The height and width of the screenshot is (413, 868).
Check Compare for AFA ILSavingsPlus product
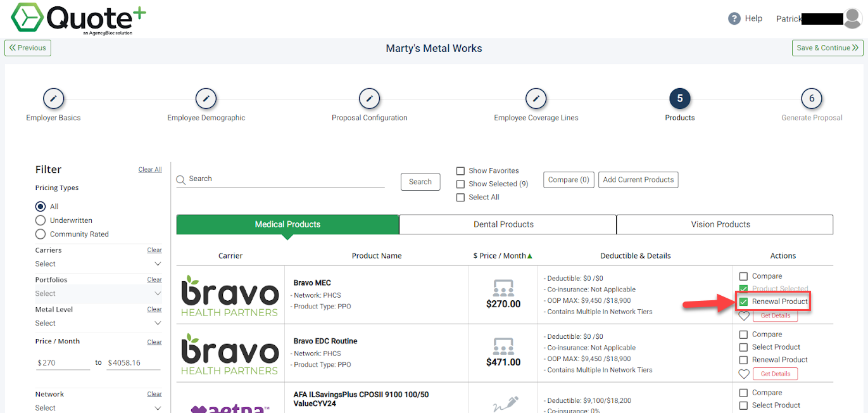point(743,393)
